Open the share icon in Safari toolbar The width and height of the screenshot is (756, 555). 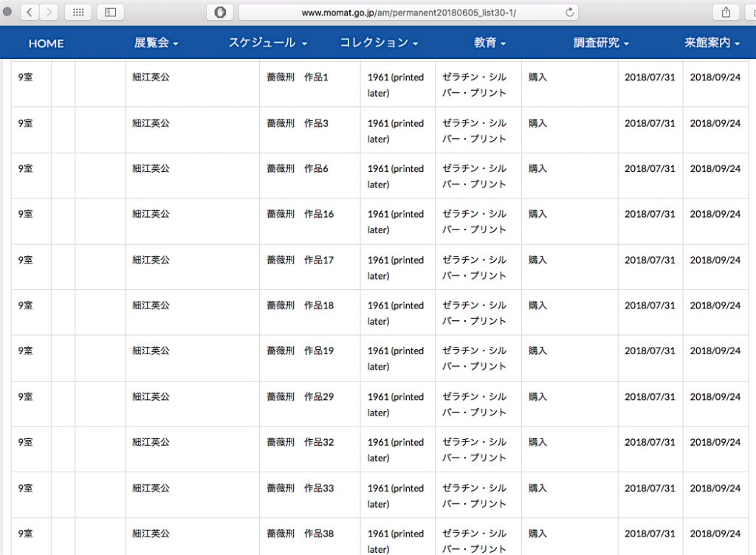[x=726, y=12]
